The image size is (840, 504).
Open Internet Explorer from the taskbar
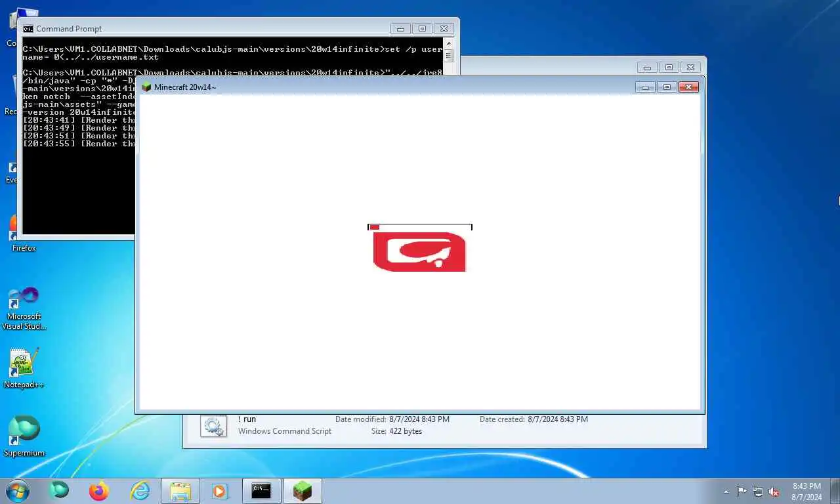click(140, 491)
